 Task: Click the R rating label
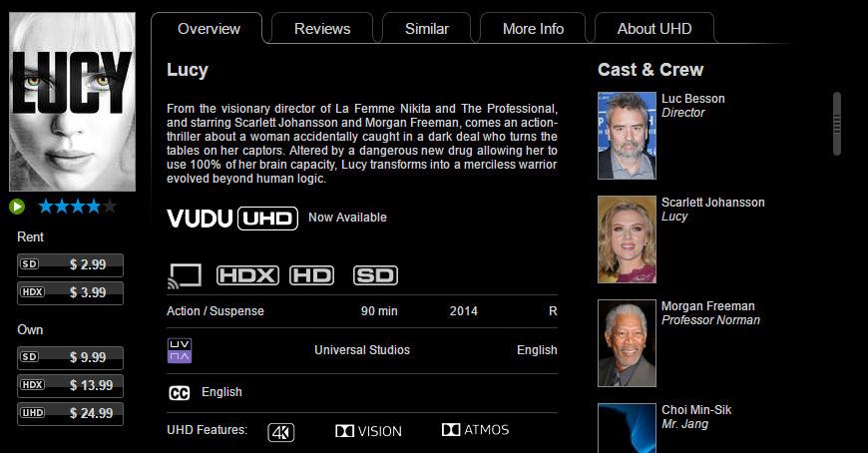pyautogui.click(x=553, y=311)
